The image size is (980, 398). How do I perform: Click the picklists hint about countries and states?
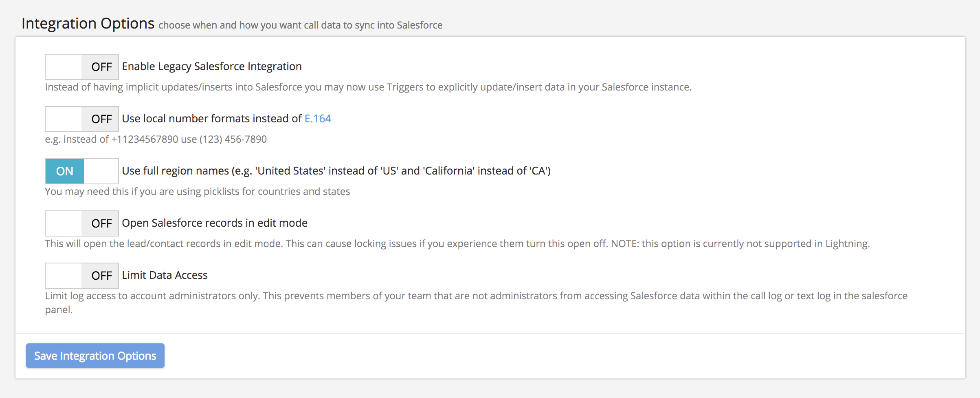pos(198,192)
